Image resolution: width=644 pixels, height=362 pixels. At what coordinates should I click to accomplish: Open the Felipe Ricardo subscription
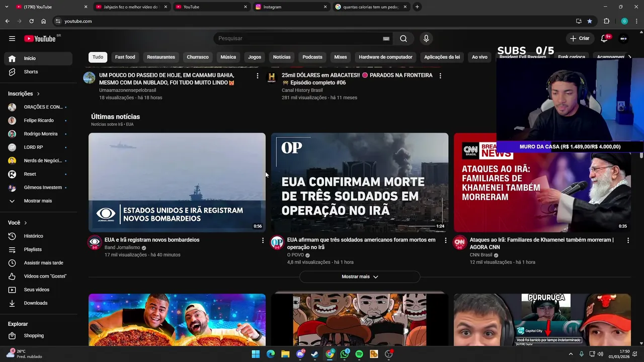pyautogui.click(x=38, y=121)
